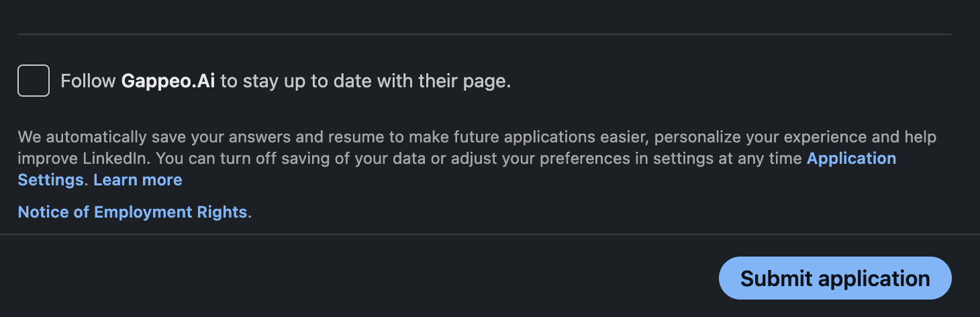Open Notice of Employment Rights
This screenshot has height=317, width=980.
pos(132,212)
